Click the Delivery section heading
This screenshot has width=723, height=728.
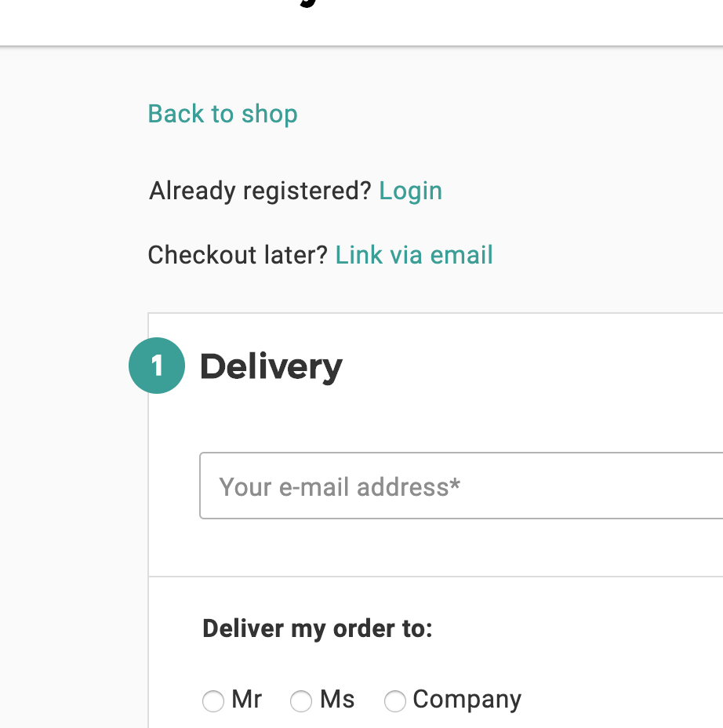(271, 366)
